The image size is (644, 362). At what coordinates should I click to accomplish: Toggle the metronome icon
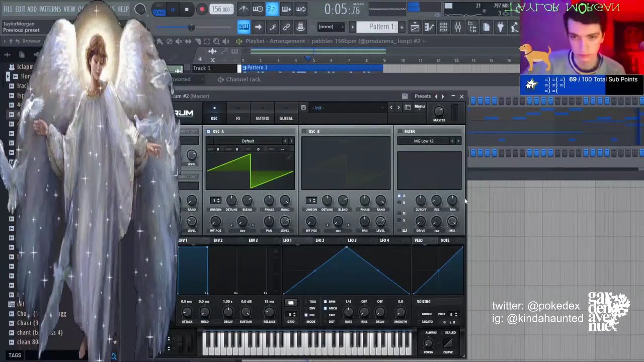(244, 9)
